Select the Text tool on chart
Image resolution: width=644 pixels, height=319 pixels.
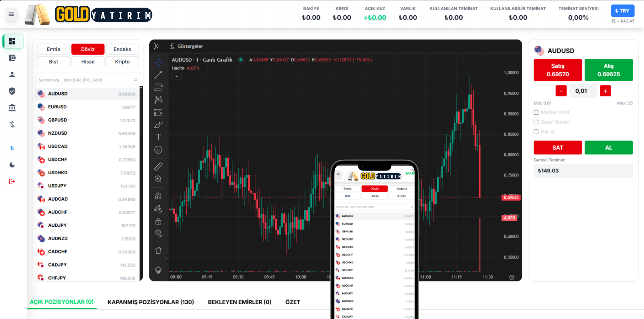(x=158, y=137)
